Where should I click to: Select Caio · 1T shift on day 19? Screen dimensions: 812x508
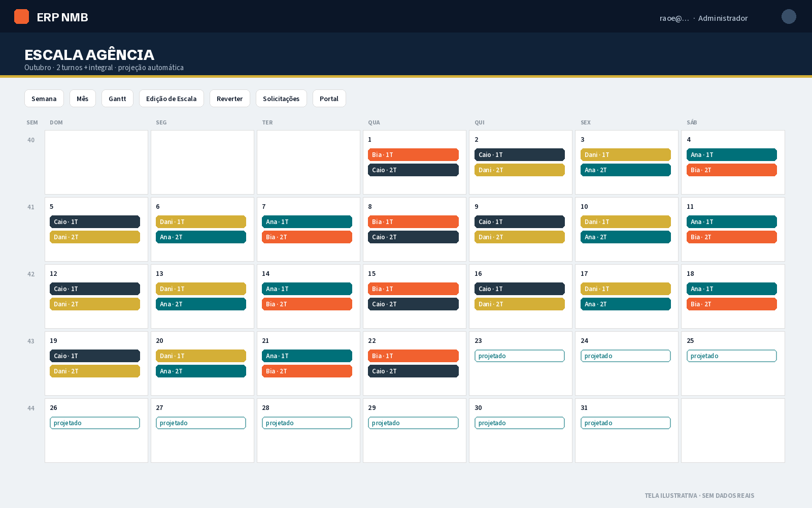point(95,356)
